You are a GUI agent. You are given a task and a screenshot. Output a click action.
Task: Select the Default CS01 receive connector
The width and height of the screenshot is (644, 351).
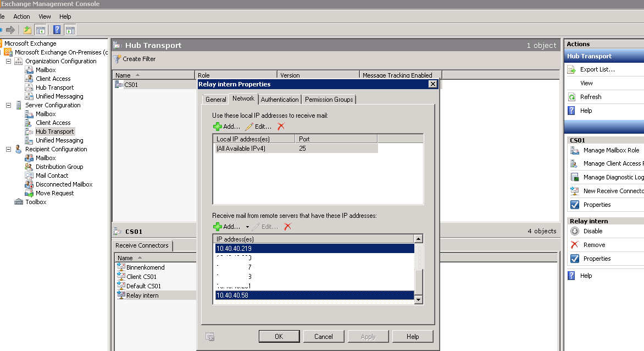click(x=143, y=286)
